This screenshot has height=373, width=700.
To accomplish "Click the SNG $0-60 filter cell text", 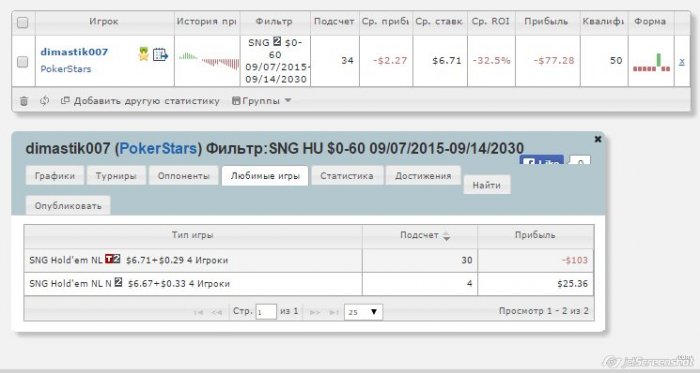I will pyautogui.click(x=275, y=61).
